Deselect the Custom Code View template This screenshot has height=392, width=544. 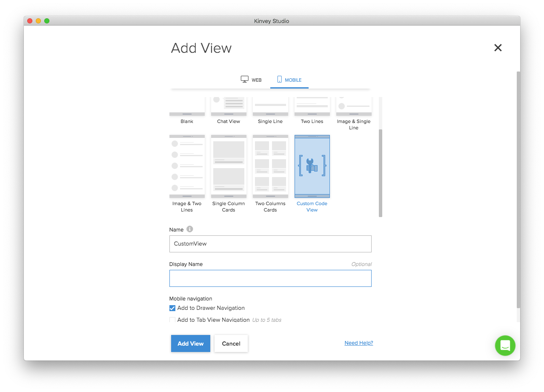point(312,166)
